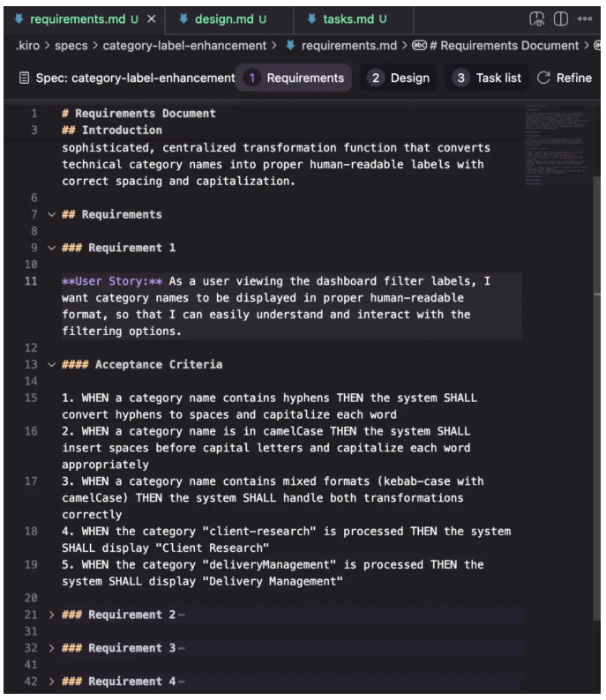Select the Design step button
The image size is (606, 700).
click(400, 78)
